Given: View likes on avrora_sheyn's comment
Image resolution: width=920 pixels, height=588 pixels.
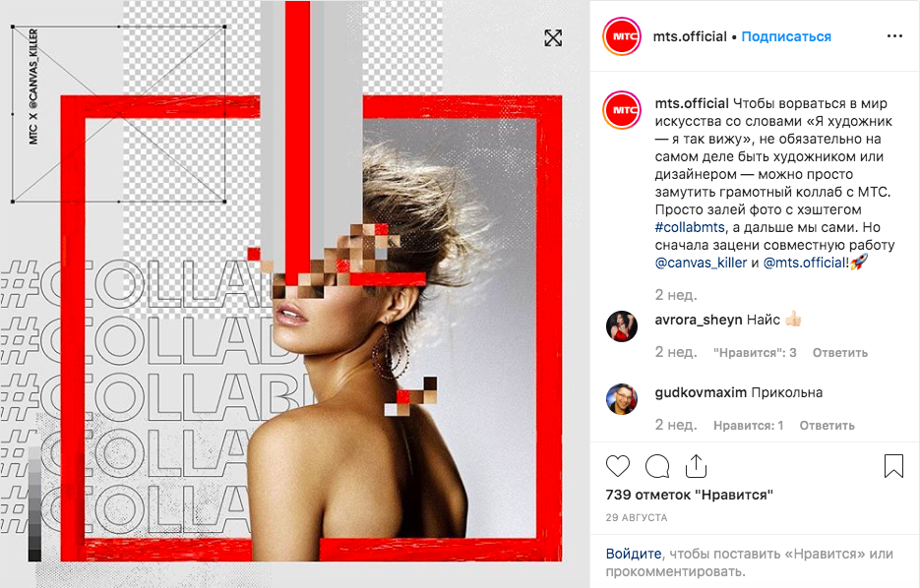Looking at the screenshot, I should tap(755, 353).
